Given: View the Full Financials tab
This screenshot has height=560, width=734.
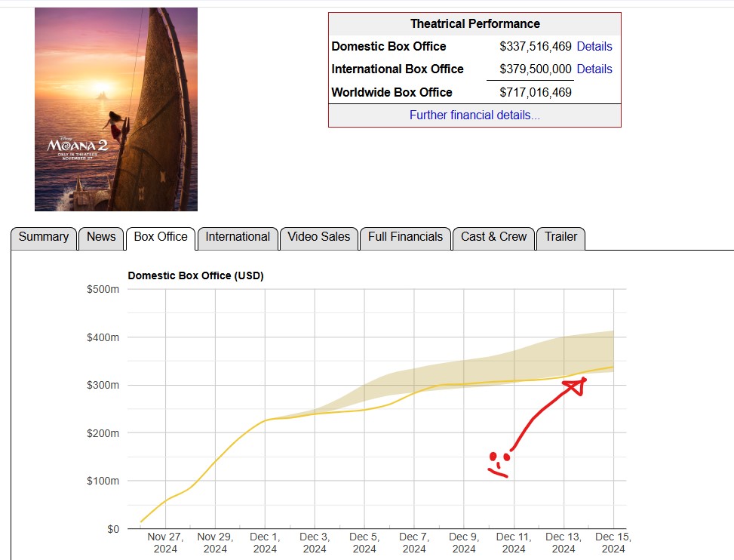Looking at the screenshot, I should 405,237.
